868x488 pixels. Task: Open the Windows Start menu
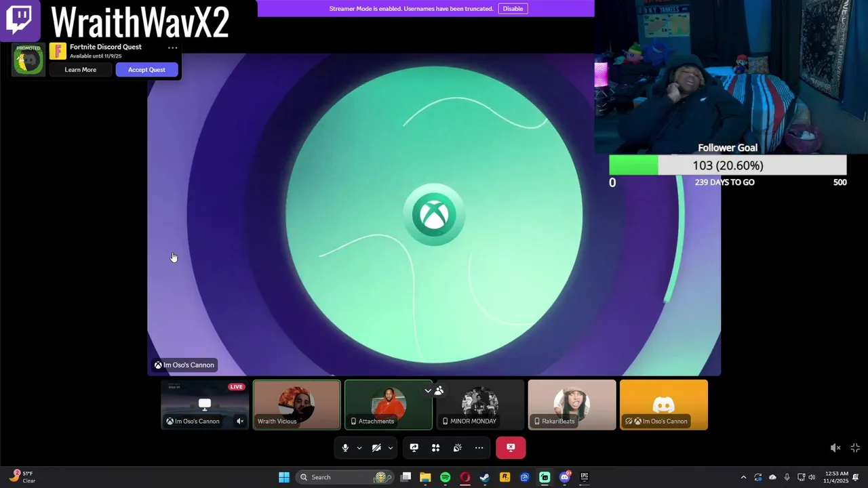(284, 477)
